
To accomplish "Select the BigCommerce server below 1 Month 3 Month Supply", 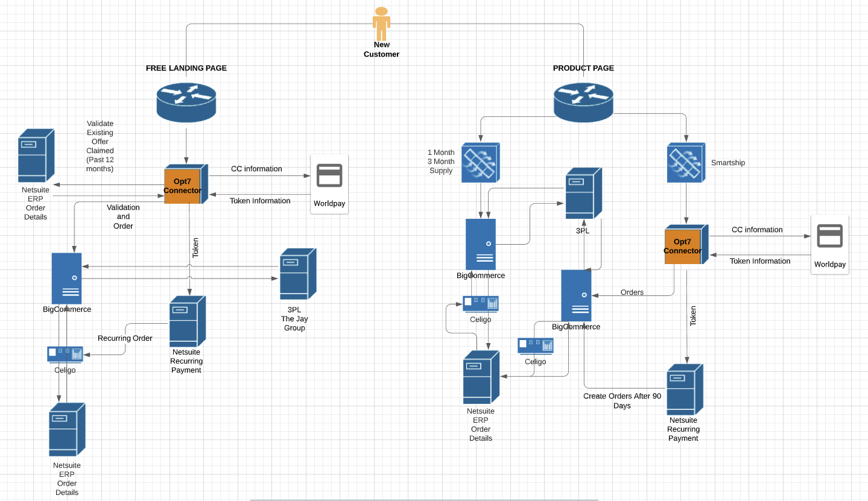I will tap(481, 244).
